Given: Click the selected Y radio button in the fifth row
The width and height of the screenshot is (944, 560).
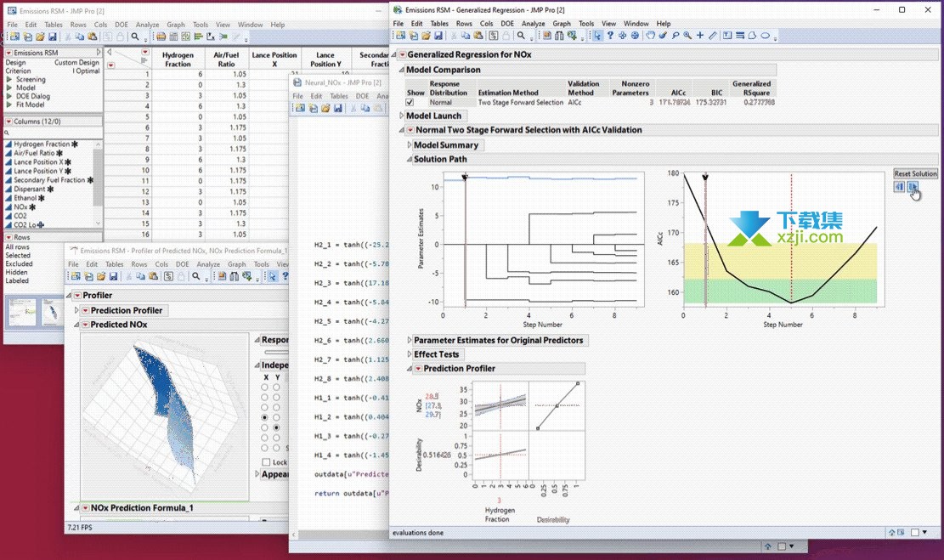Looking at the screenshot, I should click(x=276, y=427).
